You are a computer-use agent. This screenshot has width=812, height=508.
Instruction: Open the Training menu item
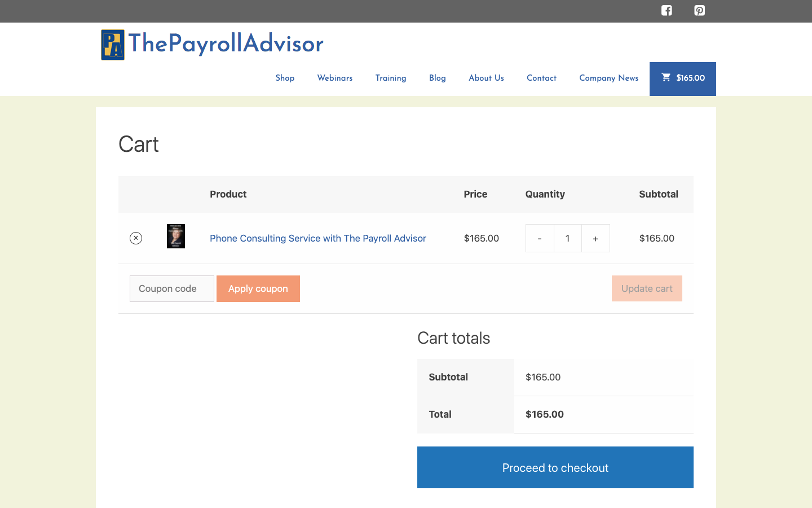tap(391, 78)
